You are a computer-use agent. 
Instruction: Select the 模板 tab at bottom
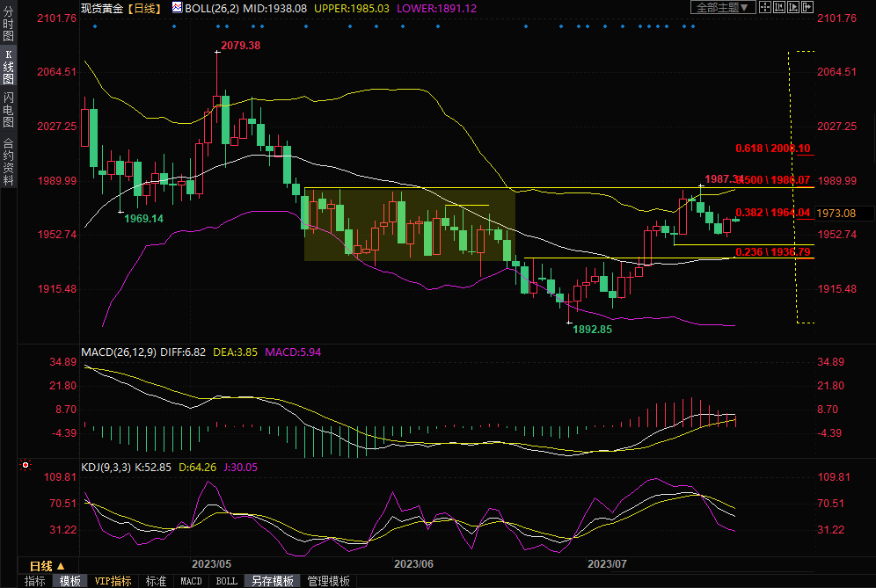coord(70,581)
